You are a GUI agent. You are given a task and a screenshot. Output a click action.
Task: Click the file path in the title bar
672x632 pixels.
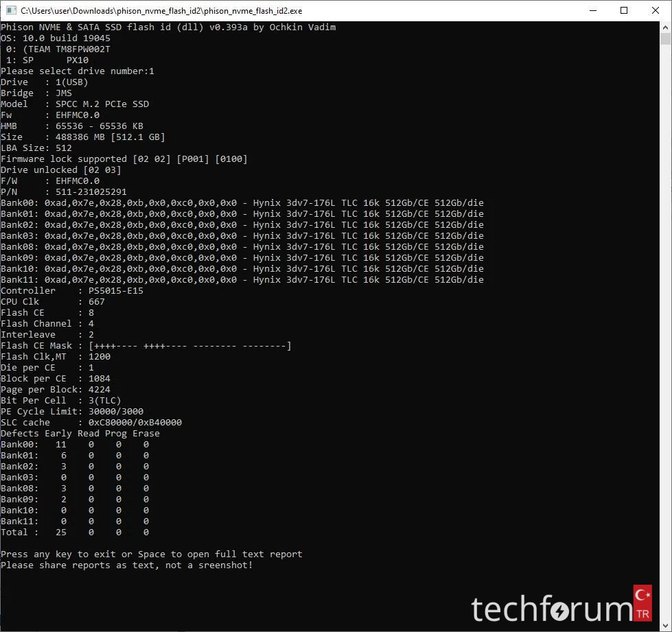[161, 11]
